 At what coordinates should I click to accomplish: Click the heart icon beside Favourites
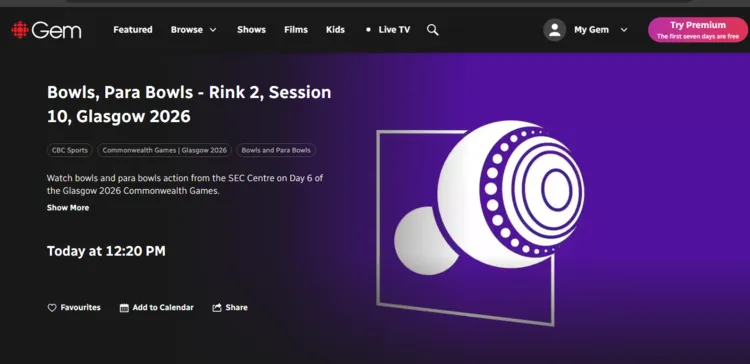52,308
